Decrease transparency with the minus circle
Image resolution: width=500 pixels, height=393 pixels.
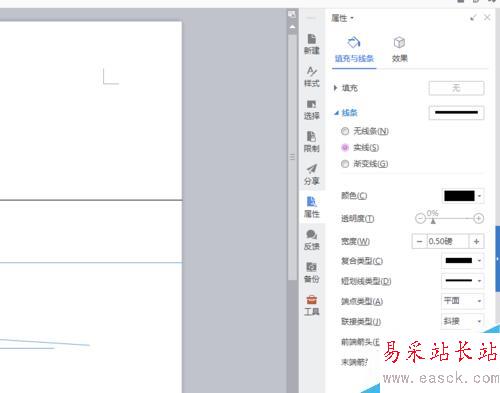coord(420,218)
